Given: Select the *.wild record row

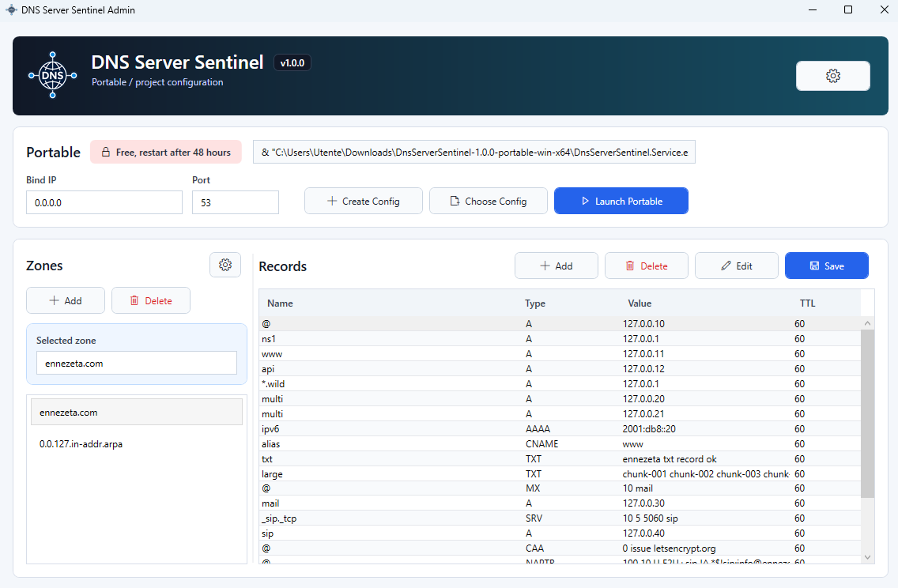Looking at the screenshot, I should [x=560, y=383].
